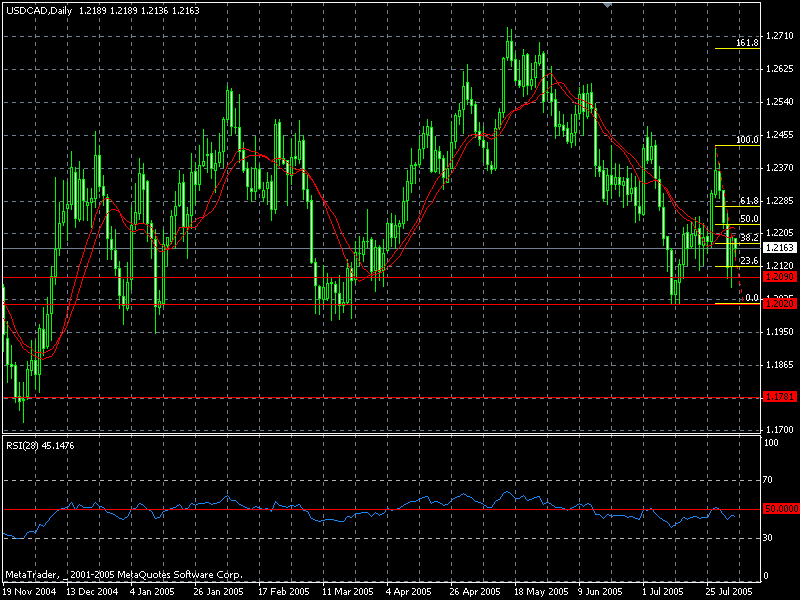The image size is (800, 600).
Task: Click the 19 Nov 2004 date label
Action: (x=29, y=592)
